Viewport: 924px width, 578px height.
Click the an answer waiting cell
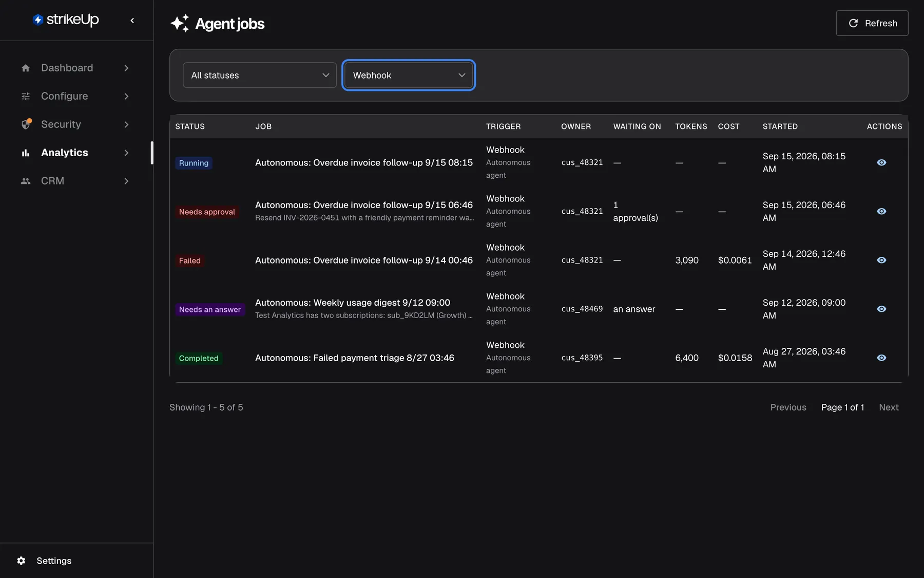[634, 309]
